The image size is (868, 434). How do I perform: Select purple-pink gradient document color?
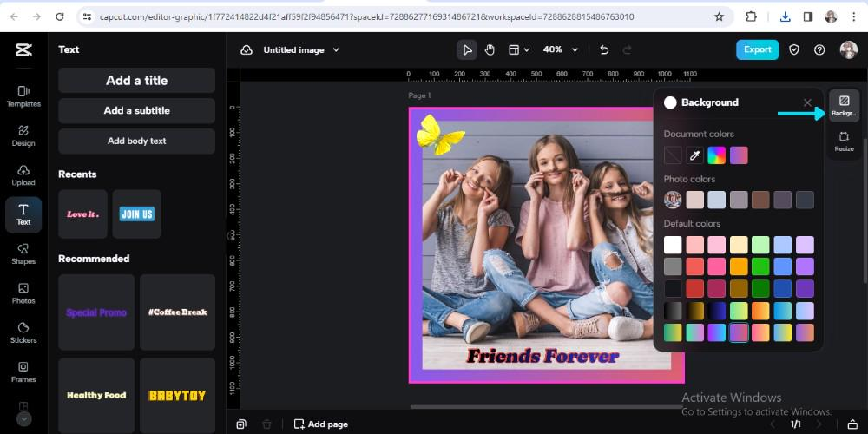point(739,155)
